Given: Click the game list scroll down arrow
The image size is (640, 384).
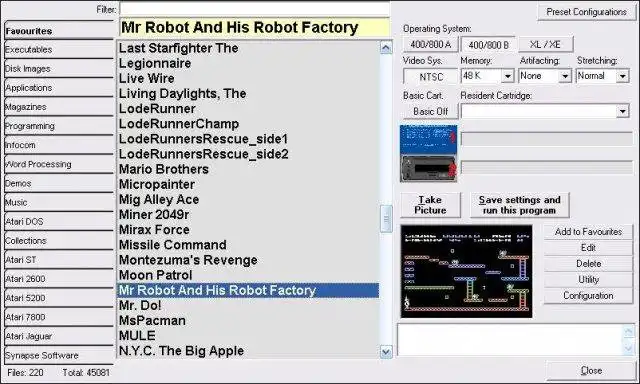Looking at the screenshot, I should point(386,352).
